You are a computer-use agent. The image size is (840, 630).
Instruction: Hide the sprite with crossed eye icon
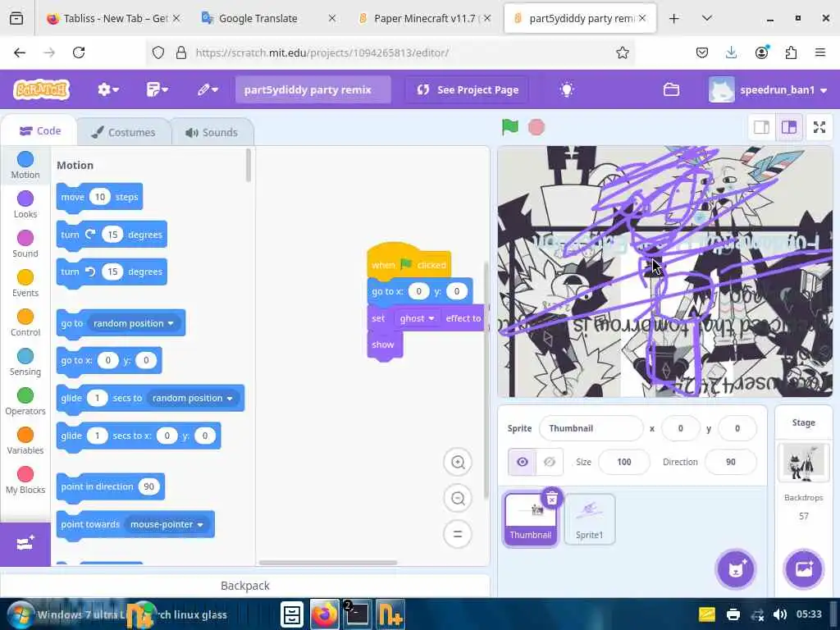click(x=550, y=462)
